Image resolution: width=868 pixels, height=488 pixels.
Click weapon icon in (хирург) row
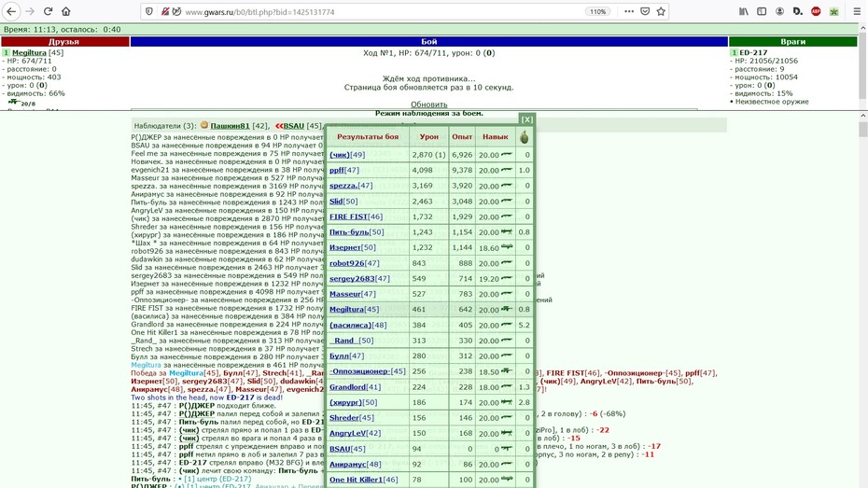(507, 402)
